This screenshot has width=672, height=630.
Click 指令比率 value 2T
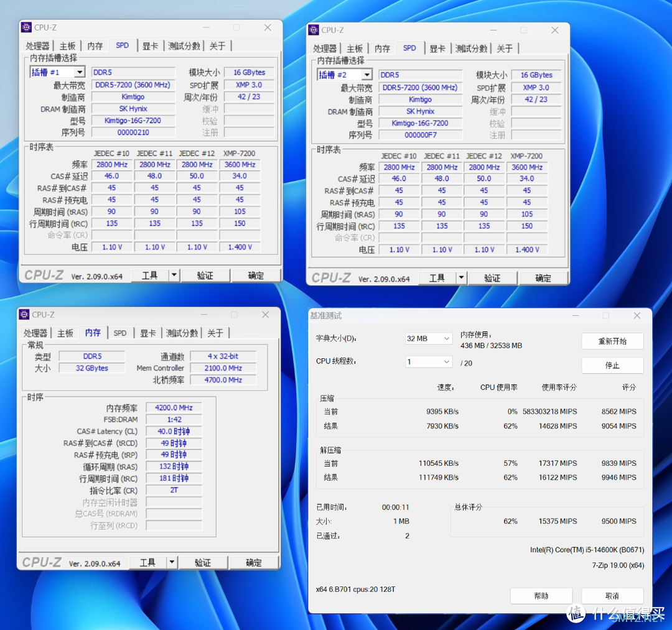[x=174, y=490]
